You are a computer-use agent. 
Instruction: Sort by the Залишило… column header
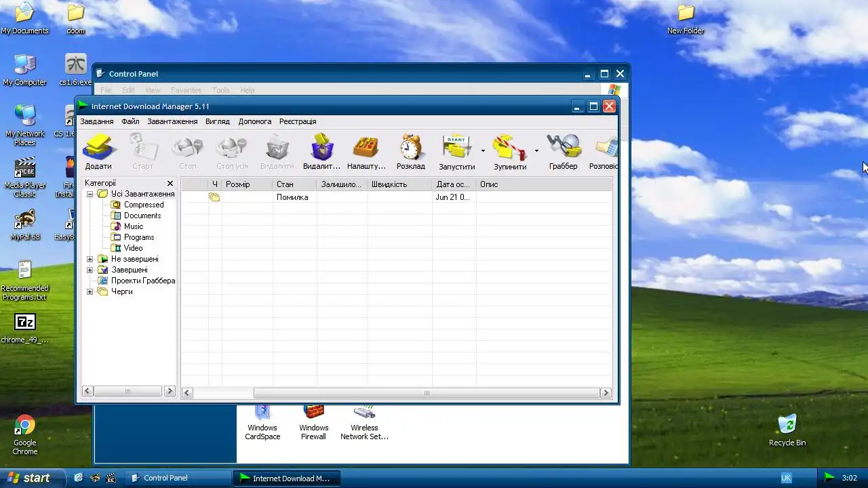[x=342, y=184]
